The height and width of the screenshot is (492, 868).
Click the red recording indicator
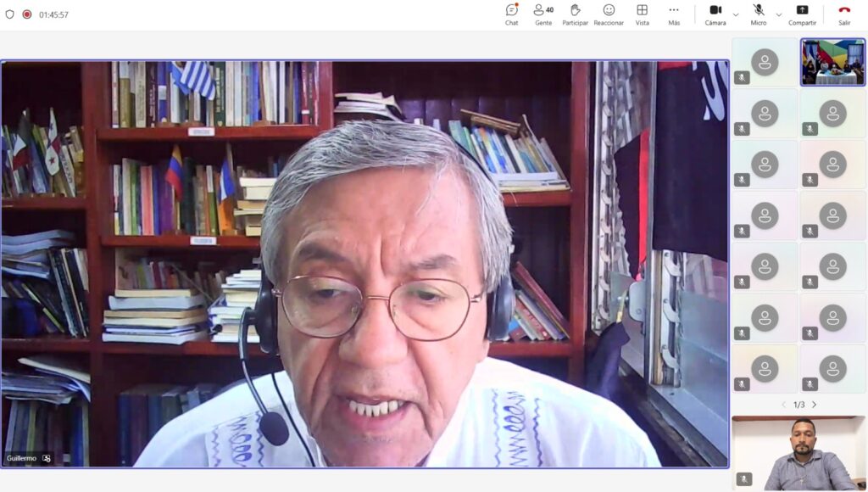point(27,14)
